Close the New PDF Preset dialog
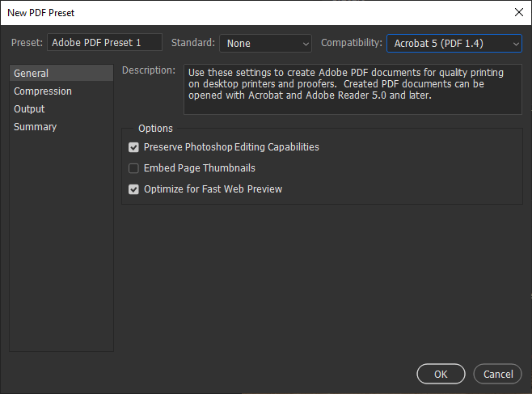This screenshot has height=394, width=532. click(x=518, y=12)
